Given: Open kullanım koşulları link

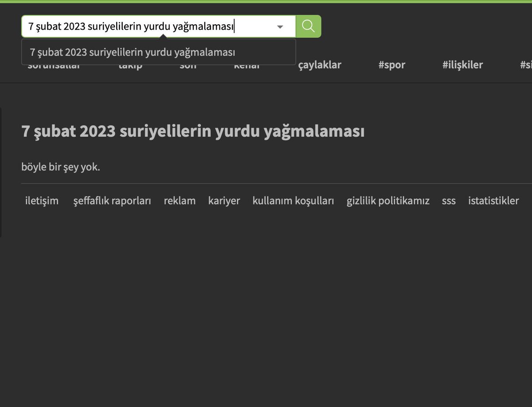Looking at the screenshot, I should [x=293, y=201].
